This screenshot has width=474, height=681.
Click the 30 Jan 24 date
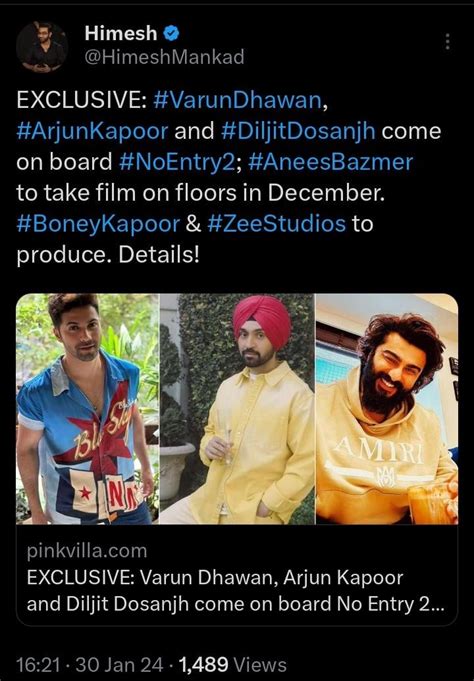[x=119, y=664]
